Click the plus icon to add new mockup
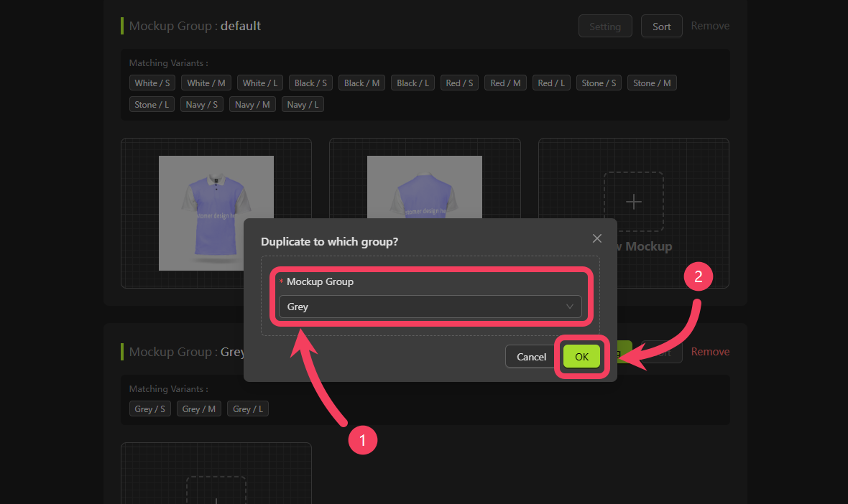 click(x=633, y=202)
